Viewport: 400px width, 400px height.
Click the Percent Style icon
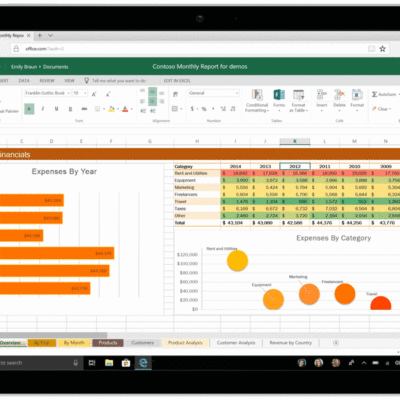[204, 109]
